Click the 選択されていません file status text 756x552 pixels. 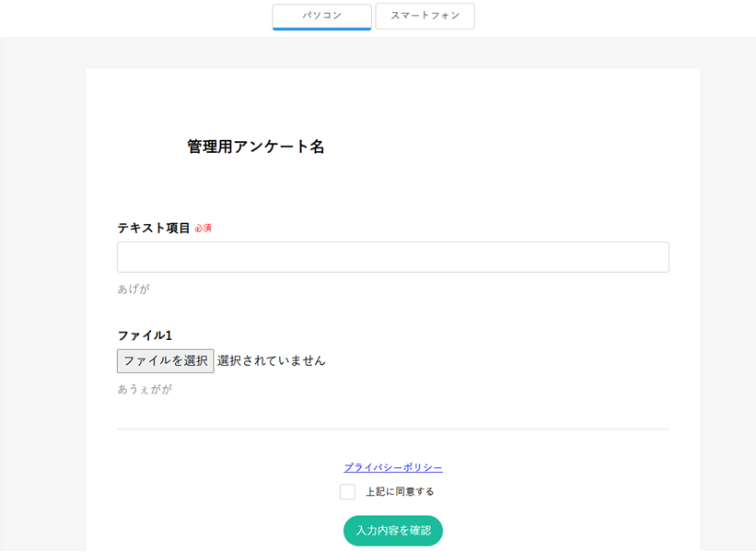tap(272, 360)
